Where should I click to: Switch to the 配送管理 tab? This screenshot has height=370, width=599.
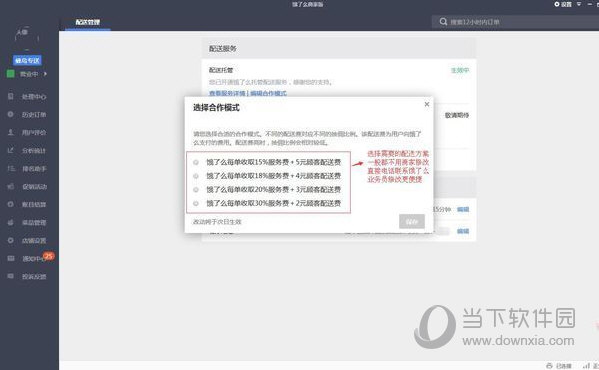coord(87,22)
